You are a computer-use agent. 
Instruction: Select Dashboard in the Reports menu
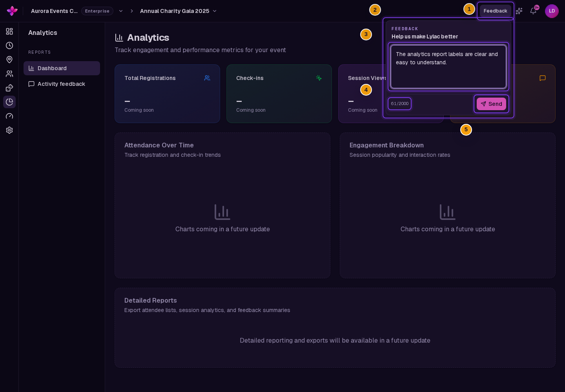[62, 68]
